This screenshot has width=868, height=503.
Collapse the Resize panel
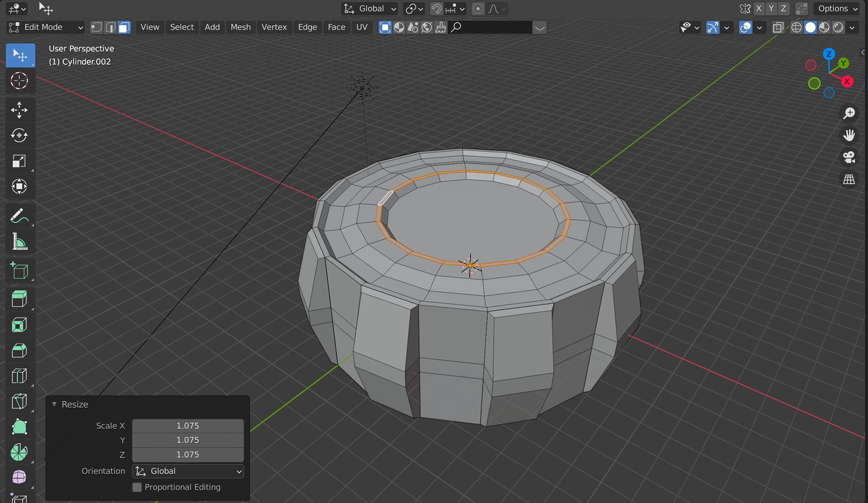(54, 404)
